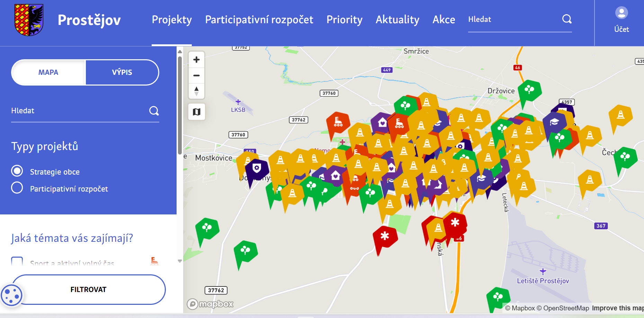The image size is (644, 318).
Task: Open OpenStreetMap attribution link
Action: pyautogui.click(x=563, y=308)
